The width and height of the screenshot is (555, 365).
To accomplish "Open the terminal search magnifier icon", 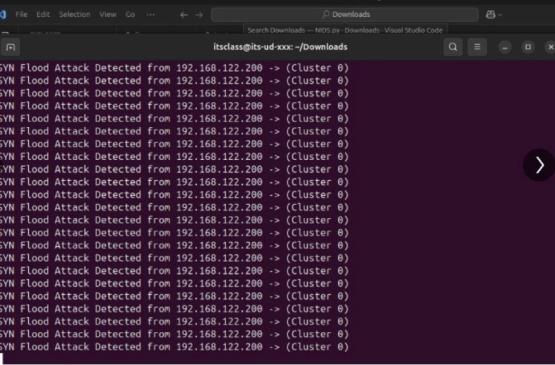I will (453, 47).
